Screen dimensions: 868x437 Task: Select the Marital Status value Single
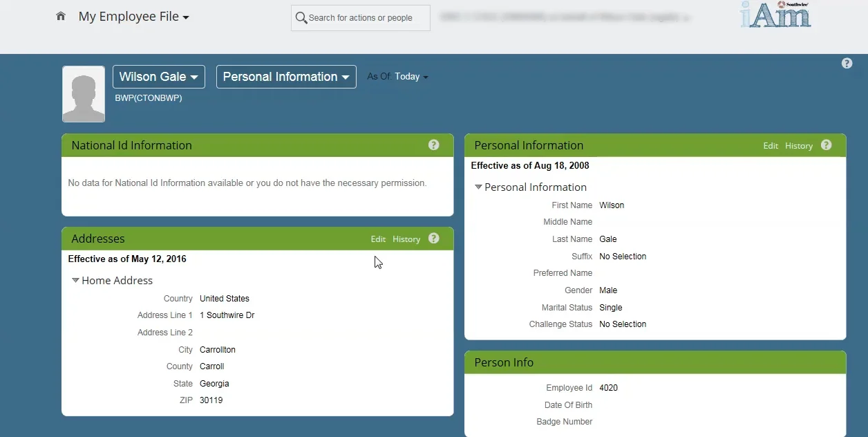[611, 308]
